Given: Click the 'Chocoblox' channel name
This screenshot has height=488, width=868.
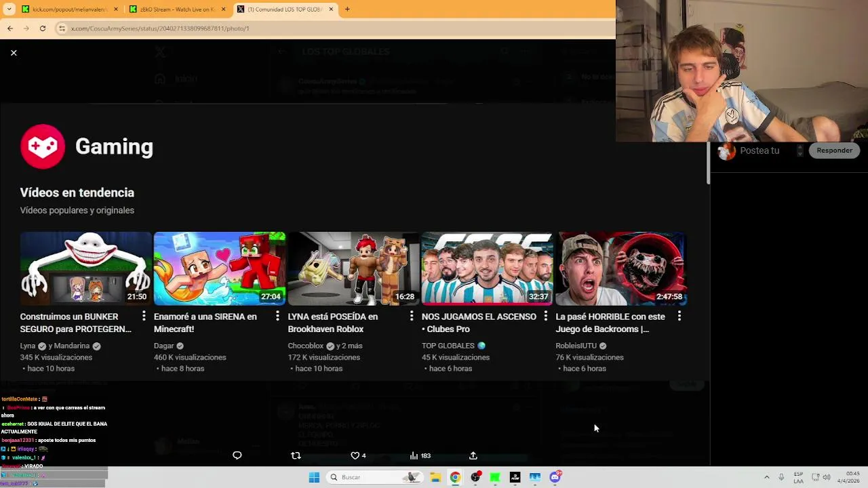Looking at the screenshot, I should 306,346.
